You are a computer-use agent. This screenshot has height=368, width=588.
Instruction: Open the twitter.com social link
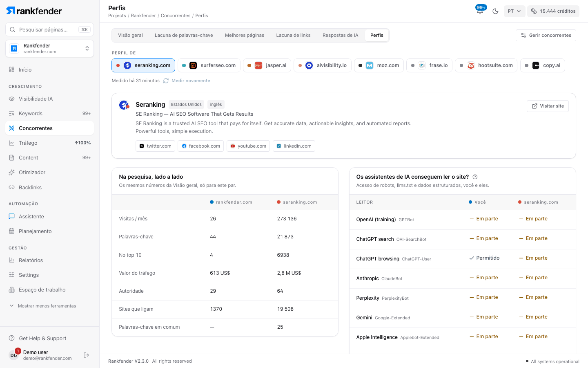155,146
